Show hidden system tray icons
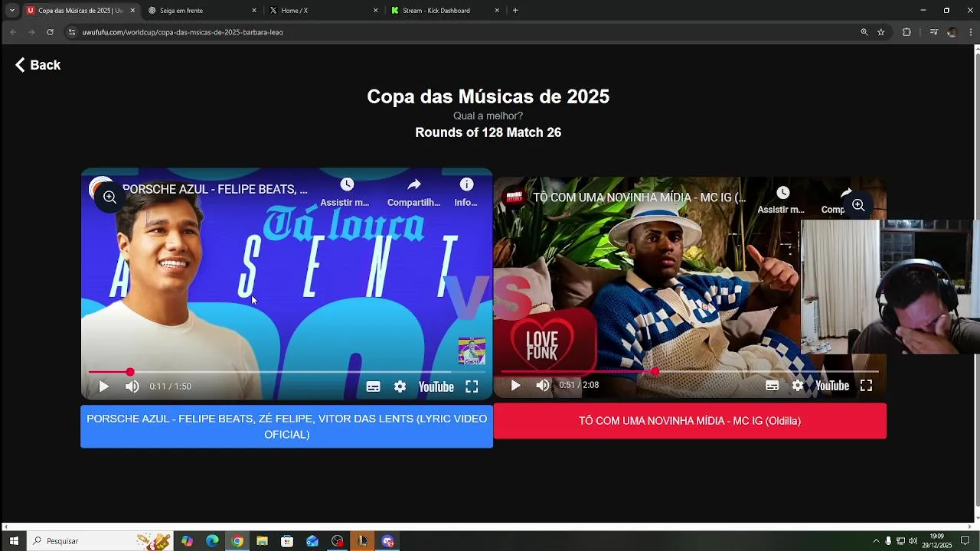980x551 pixels. coord(876,541)
